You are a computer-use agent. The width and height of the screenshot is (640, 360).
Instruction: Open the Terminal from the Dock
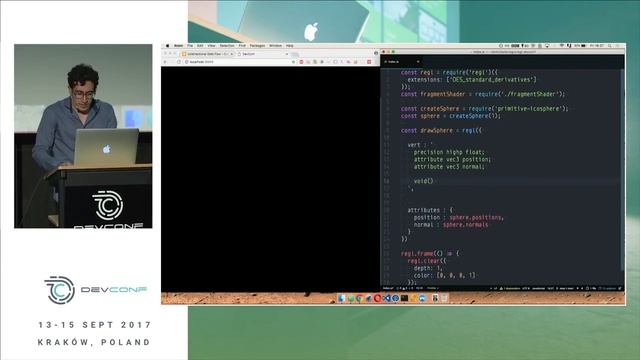[x=404, y=298]
